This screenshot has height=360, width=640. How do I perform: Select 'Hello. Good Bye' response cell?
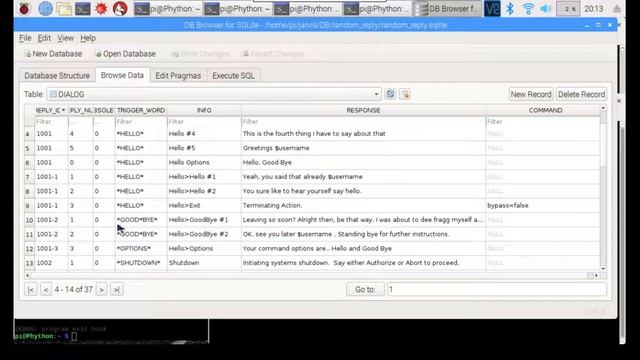(x=363, y=162)
